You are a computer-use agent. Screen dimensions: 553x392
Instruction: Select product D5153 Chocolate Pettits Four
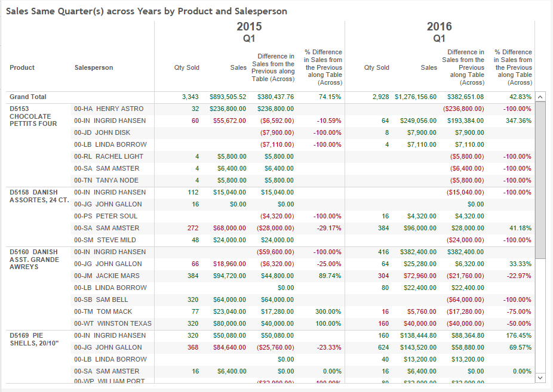pyautogui.click(x=33, y=116)
